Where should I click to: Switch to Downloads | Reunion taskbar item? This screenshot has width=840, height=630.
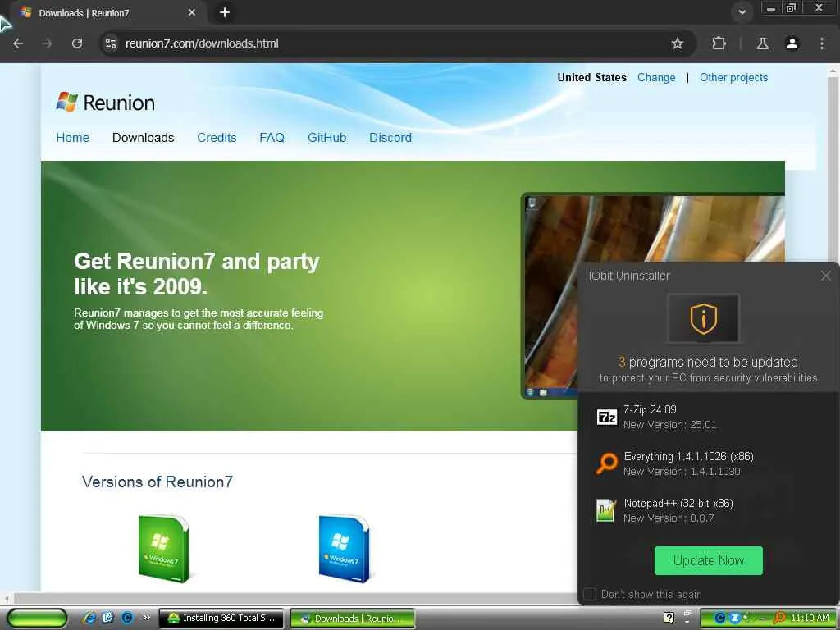pos(353,619)
